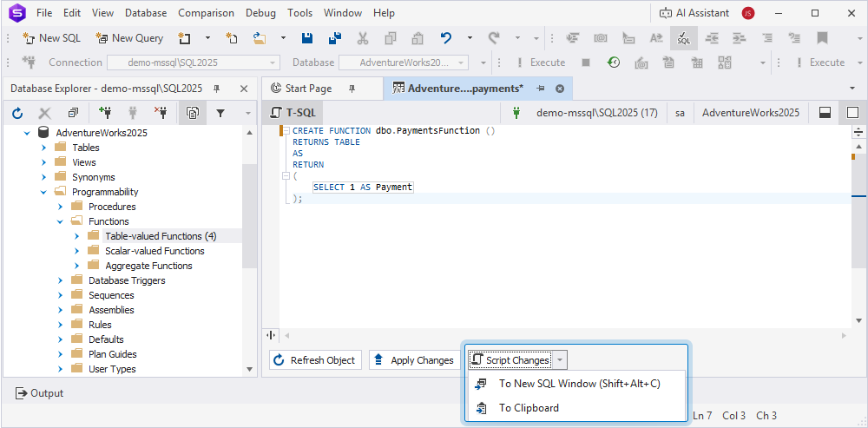
Task: Collapse the AdventureWorks2025 database node
Action: 27,133
